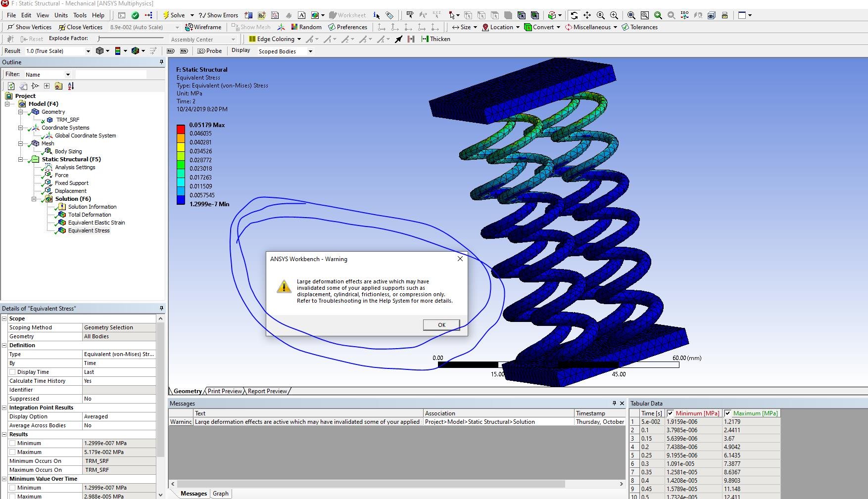The width and height of the screenshot is (868, 499).
Task: Open the Result scale dropdown
Action: (x=88, y=51)
